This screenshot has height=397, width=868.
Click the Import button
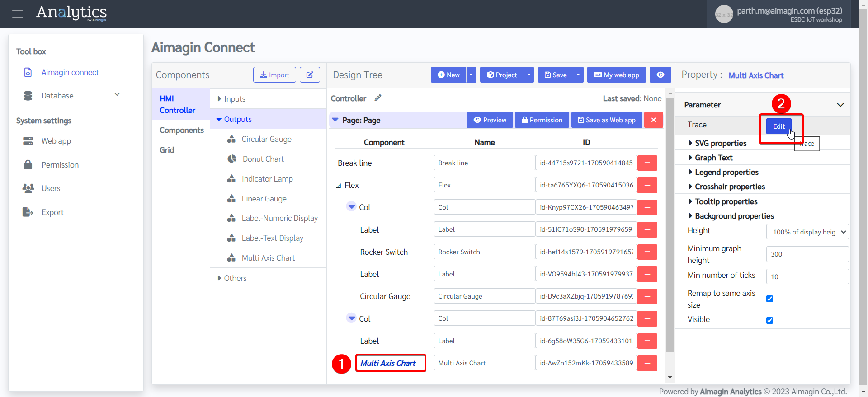tap(274, 75)
